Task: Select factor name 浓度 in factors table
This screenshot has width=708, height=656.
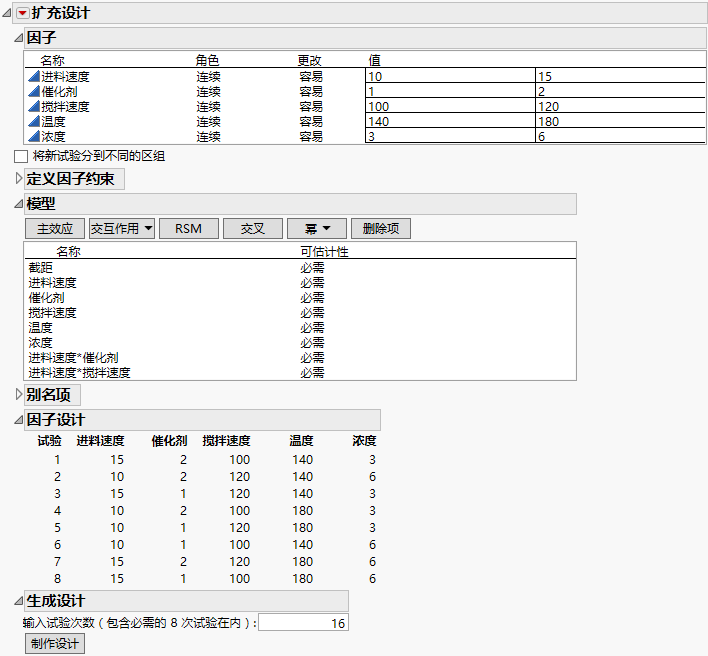Action: 53,136
